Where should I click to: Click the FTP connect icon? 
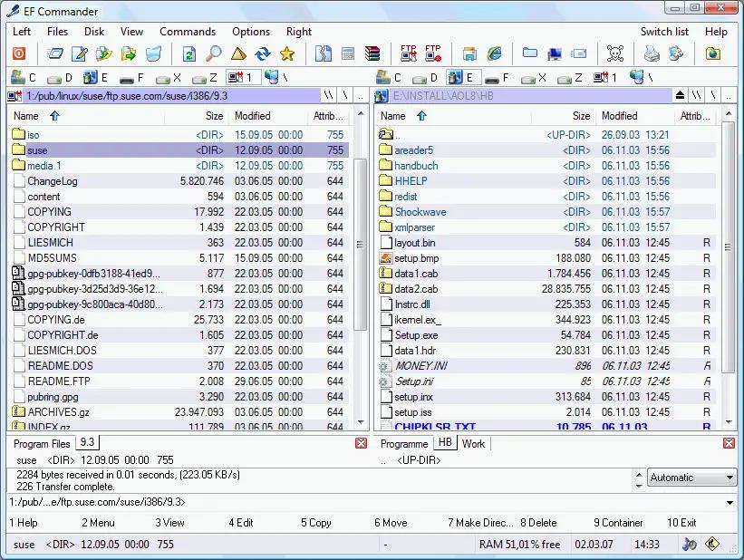(408, 54)
